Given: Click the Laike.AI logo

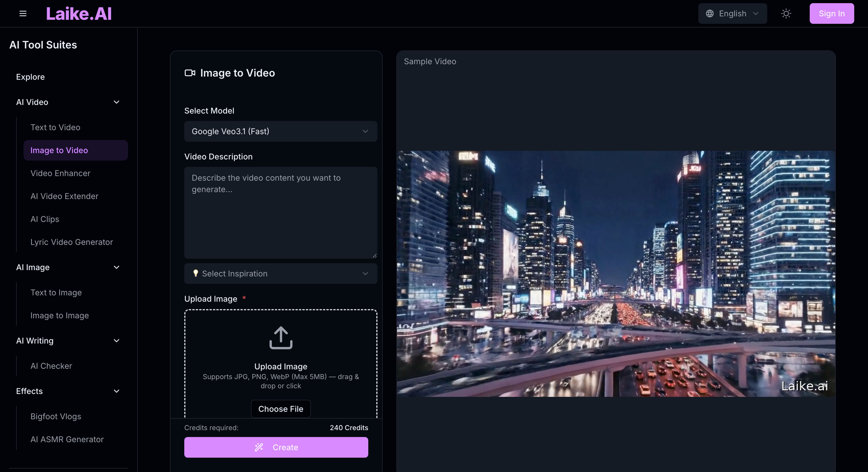Looking at the screenshot, I should 79,13.
